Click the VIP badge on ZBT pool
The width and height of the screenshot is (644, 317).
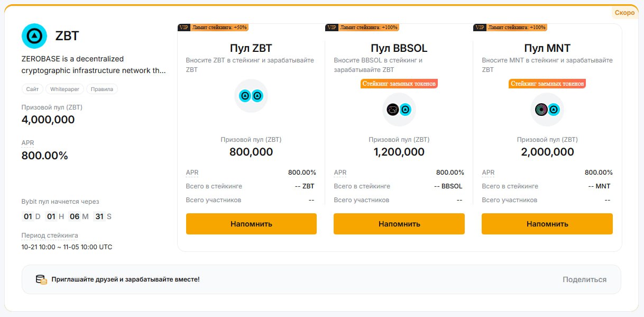point(184,28)
